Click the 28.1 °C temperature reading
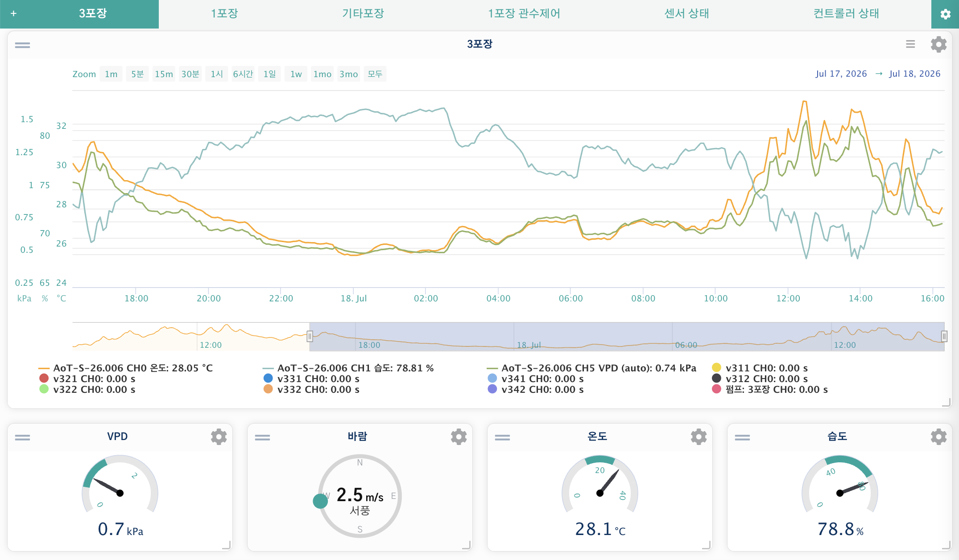Viewport: 959px width, 560px height. click(600, 529)
